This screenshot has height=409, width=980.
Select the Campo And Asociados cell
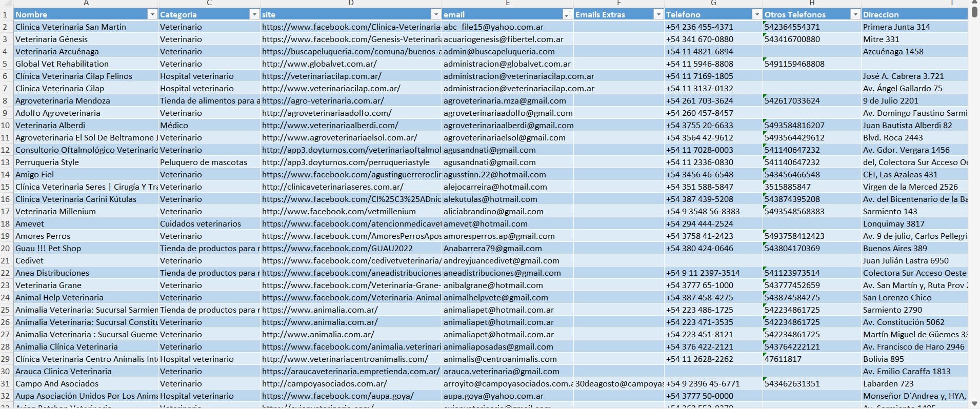[86, 383]
